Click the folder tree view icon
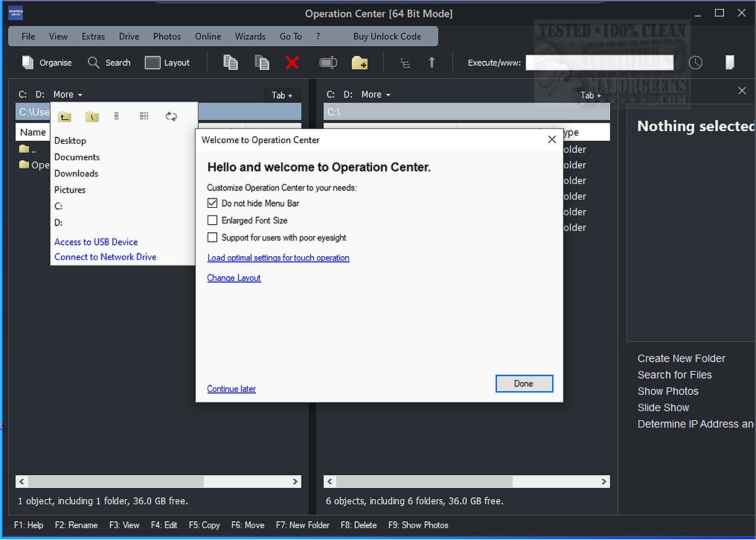The height and width of the screenshot is (540, 756). [405, 62]
